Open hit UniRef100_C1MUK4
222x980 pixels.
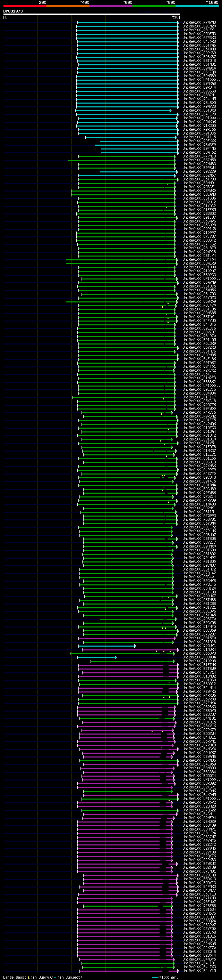(x=199, y=649)
